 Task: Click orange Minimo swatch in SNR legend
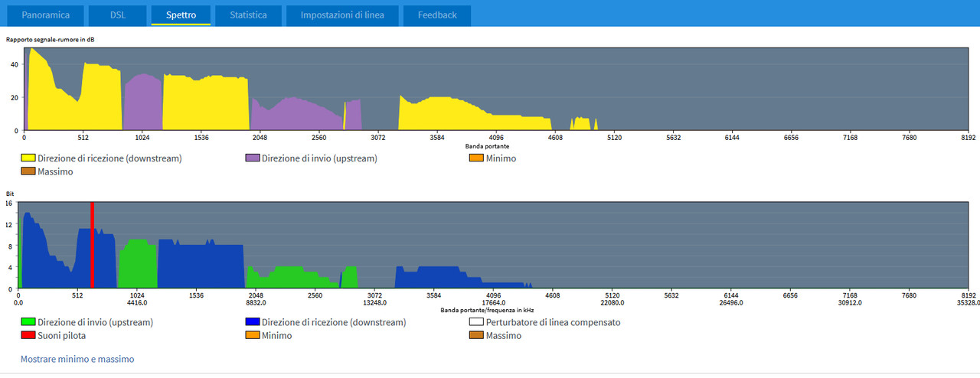point(475,158)
